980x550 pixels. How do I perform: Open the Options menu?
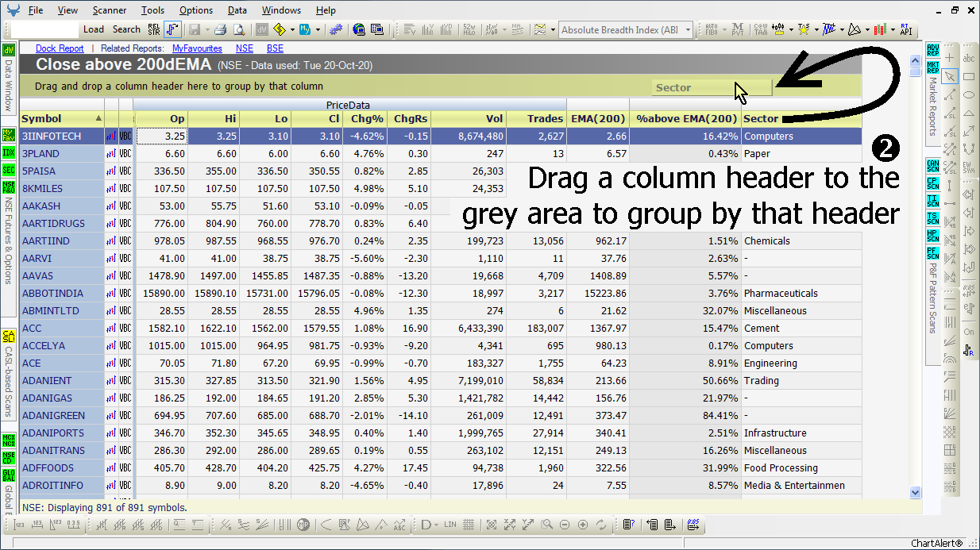point(195,10)
